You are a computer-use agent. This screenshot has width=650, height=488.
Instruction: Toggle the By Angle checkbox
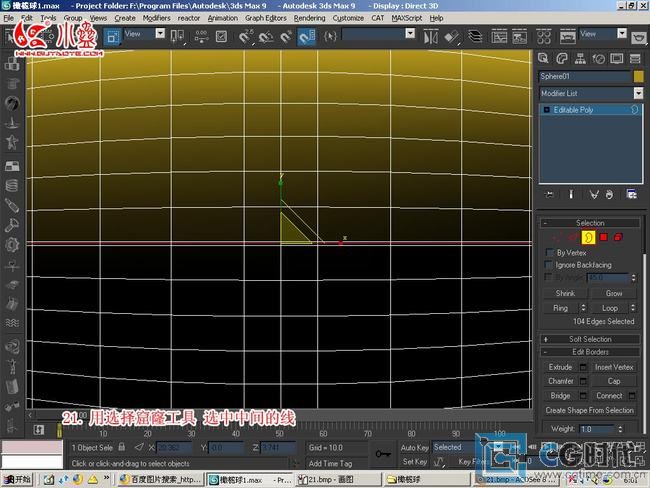coord(549,277)
